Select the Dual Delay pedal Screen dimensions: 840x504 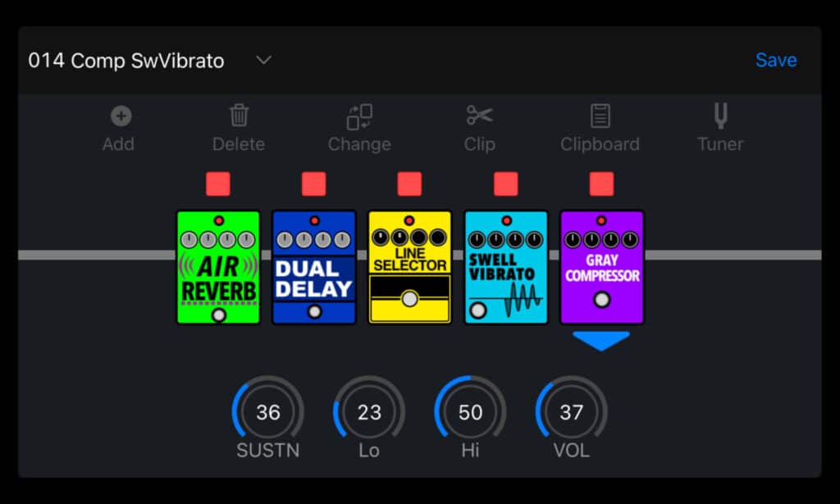[314, 267]
